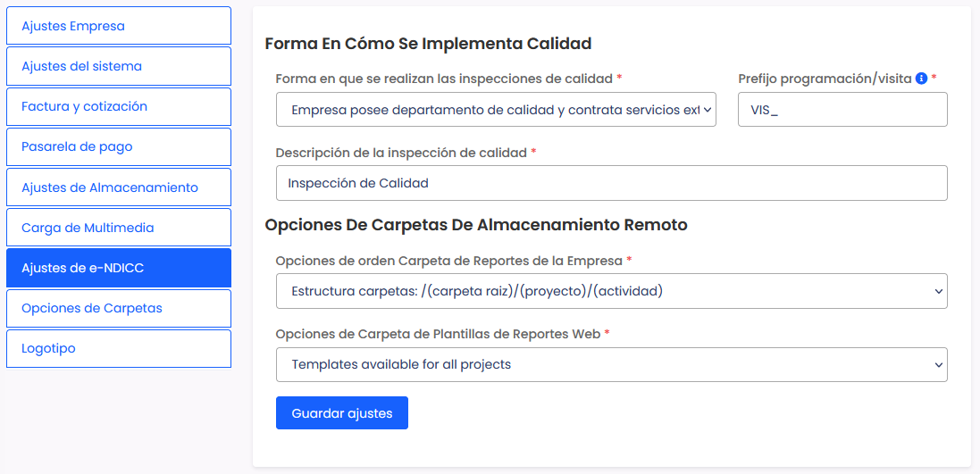Click the chevron arrow on Estructura carpetas dropdown
This screenshot has height=474, width=980.
tap(937, 291)
